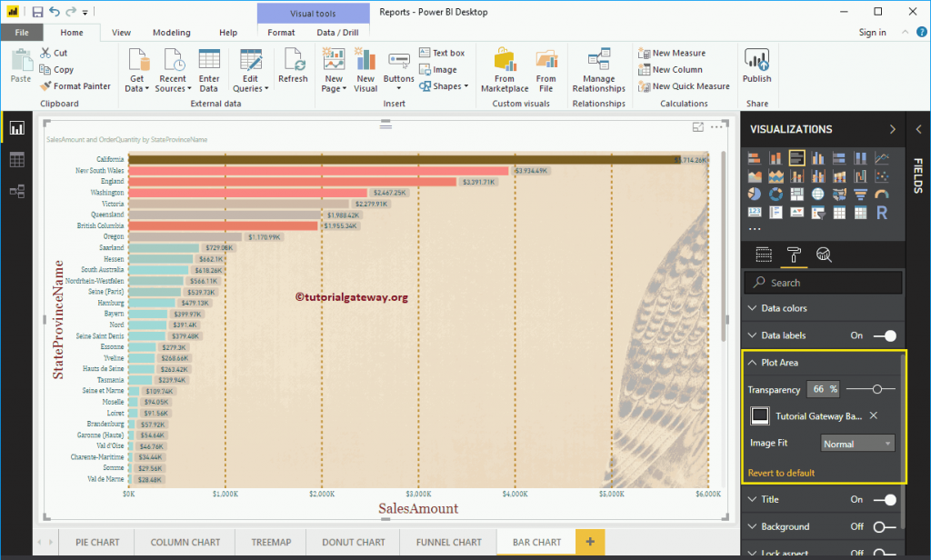This screenshot has height=560, width=931.
Task: Open the Modeling ribbon tab
Action: point(171,33)
